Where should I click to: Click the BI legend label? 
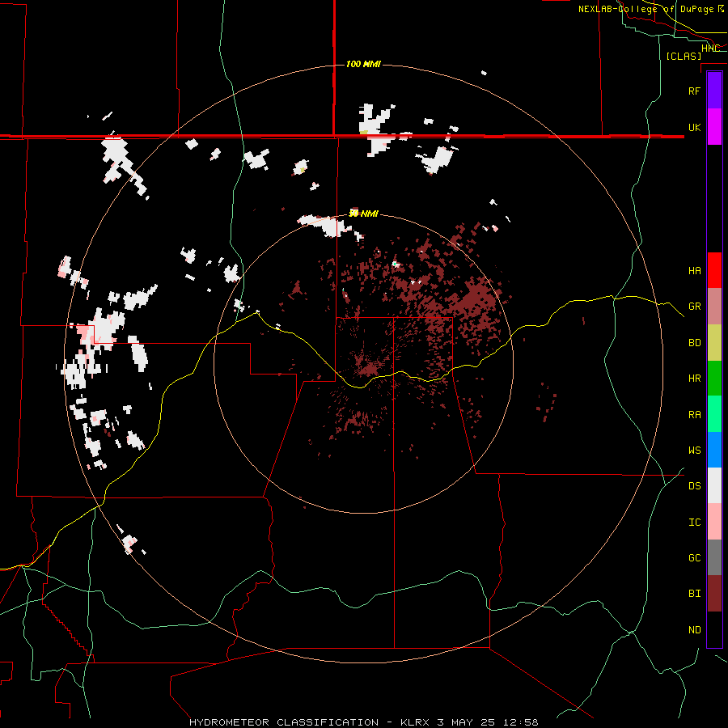coord(694,594)
